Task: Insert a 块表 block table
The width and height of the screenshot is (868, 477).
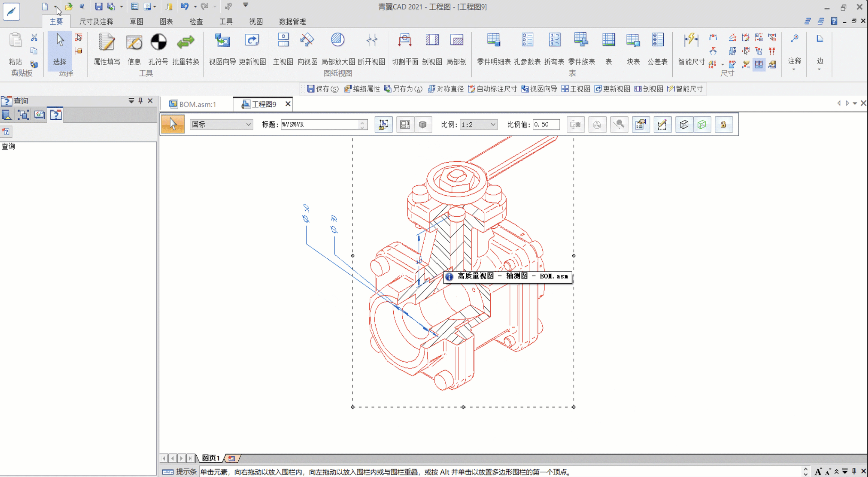Action: tap(633, 49)
